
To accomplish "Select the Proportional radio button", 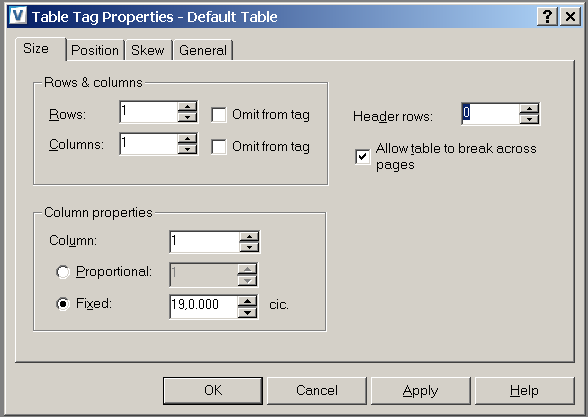I will click(63, 272).
